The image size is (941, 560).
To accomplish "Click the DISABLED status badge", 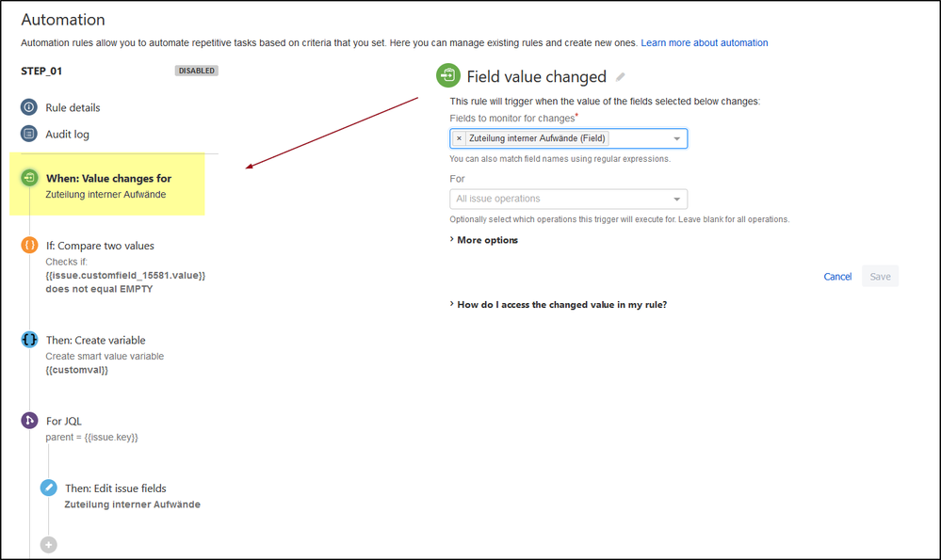I will tap(196, 71).
